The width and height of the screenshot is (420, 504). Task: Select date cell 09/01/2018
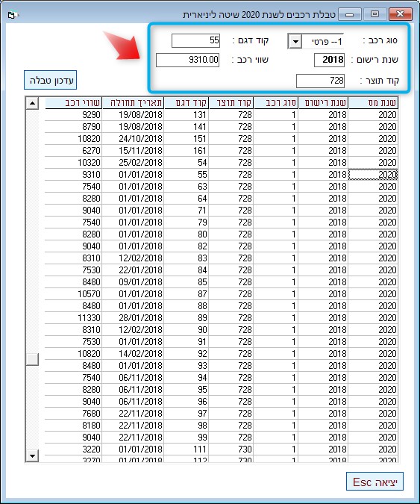click(x=133, y=282)
